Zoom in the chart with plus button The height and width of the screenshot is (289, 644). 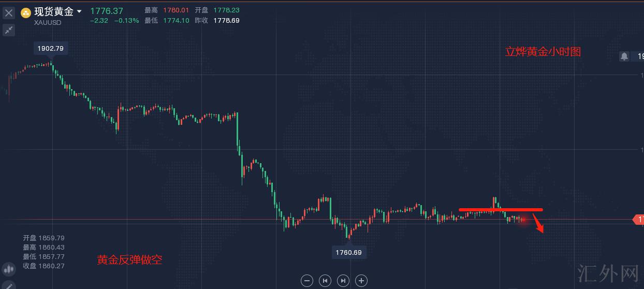point(361,281)
